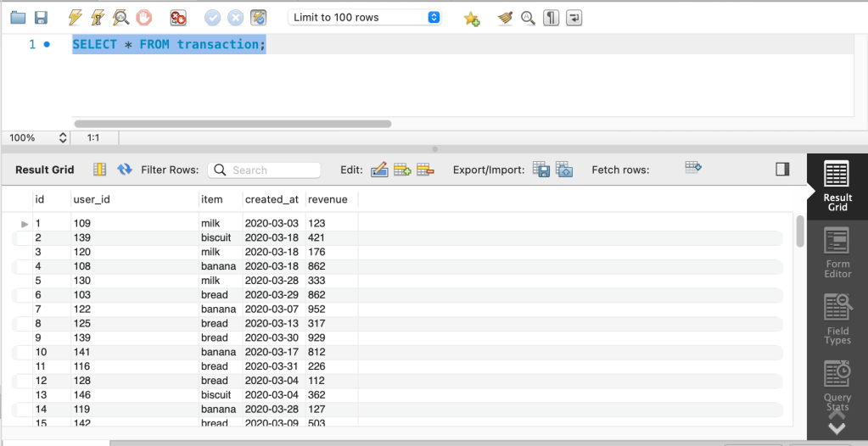Run the Explain icon (magnifier with lightning)
Screen dimensions: 868x446
pyautogui.click(x=120, y=17)
